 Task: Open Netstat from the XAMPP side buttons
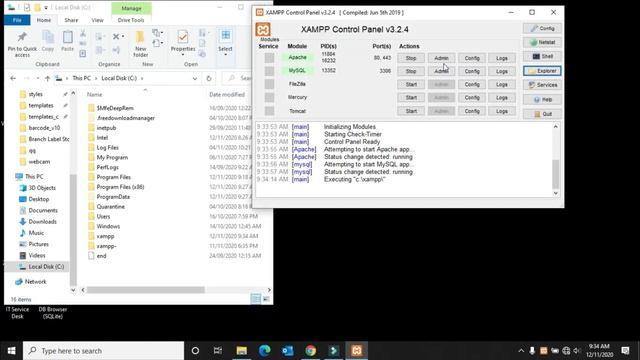542,42
